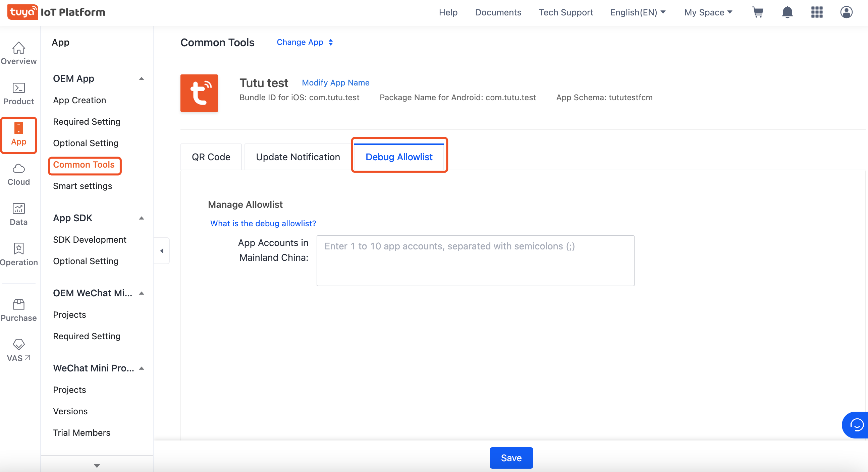The height and width of the screenshot is (472, 868).
Task: Open Optional Setting under OEM App
Action: pos(86,143)
